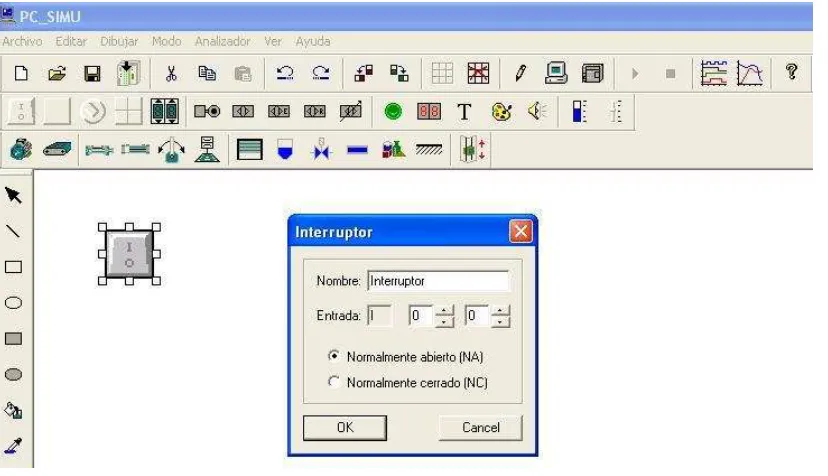The image size is (828, 476).
Task: Insert the red 7-segment display
Action: pos(429,111)
